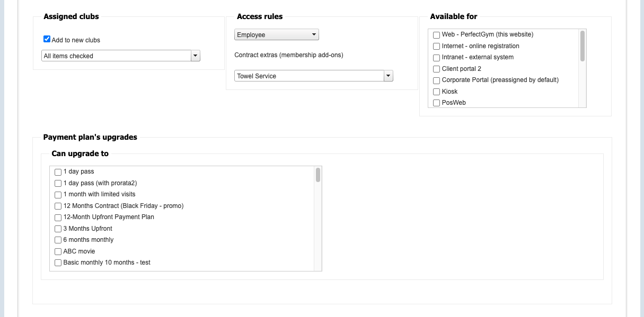Image resolution: width=644 pixels, height=317 pixels.
Task: Check the 3 Months Upfront option
Action: point(58,229)
